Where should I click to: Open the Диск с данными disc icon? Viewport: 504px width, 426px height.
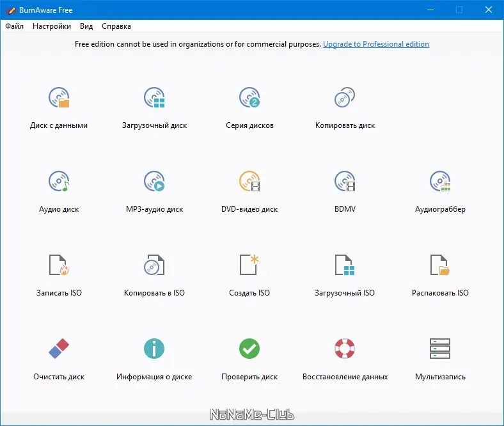coord(59,97)
